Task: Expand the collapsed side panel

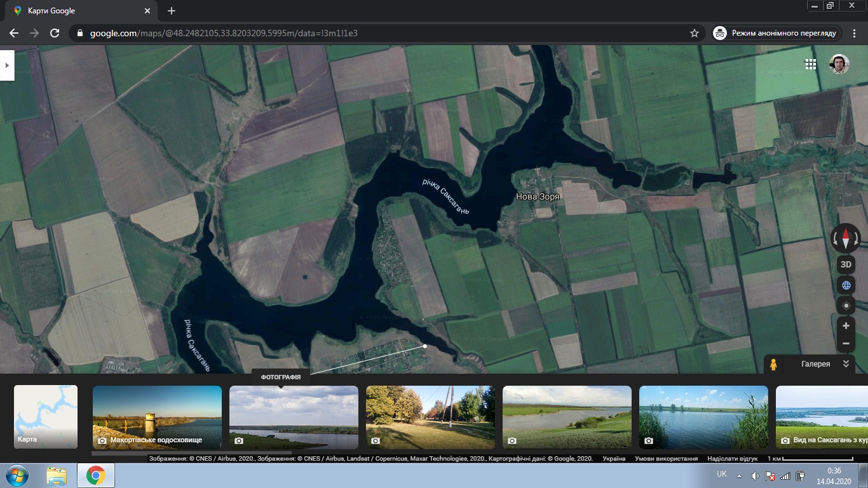Action: point(6,65)
